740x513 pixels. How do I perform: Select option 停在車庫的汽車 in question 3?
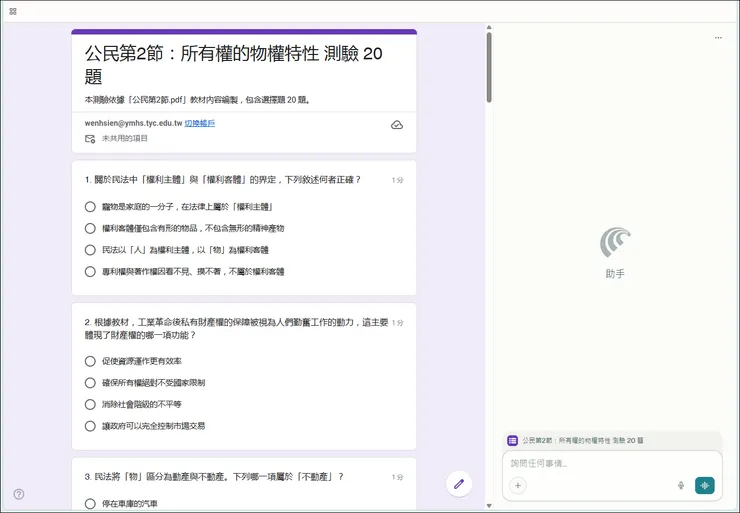(90, 504)
